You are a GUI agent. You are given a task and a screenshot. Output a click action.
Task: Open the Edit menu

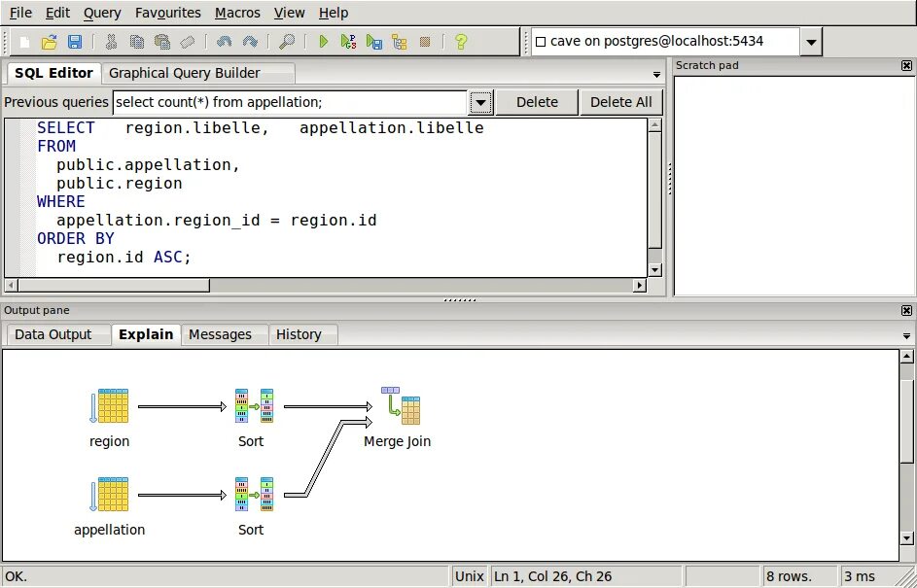click(57, 13)
